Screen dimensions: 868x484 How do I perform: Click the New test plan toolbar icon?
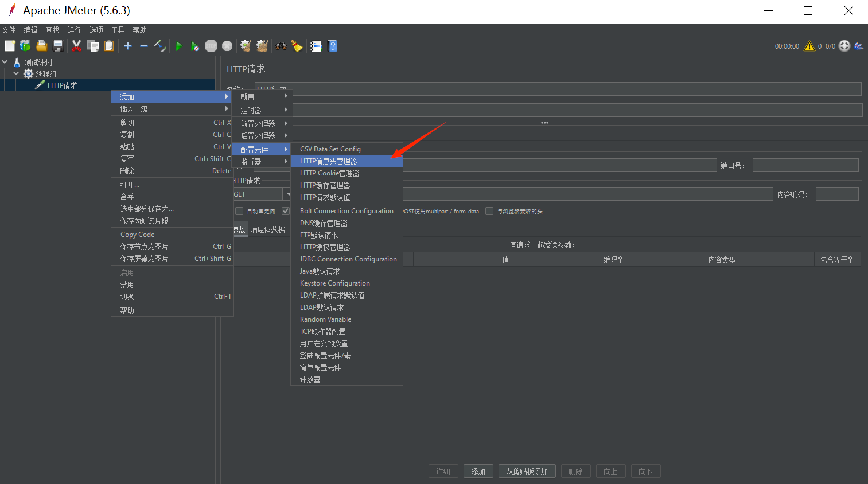10,46
